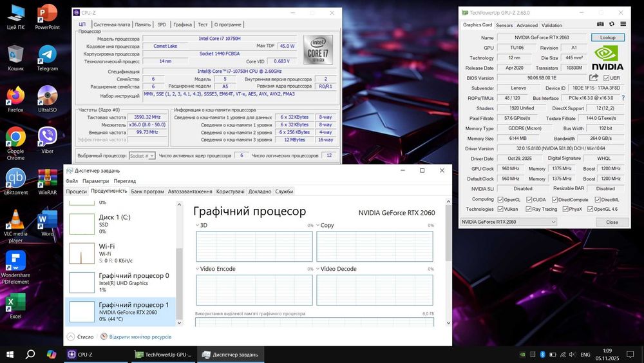Toggle the OpenCL checkbox
This screenshot has width=644, height=363.
(x=499, y=199)
